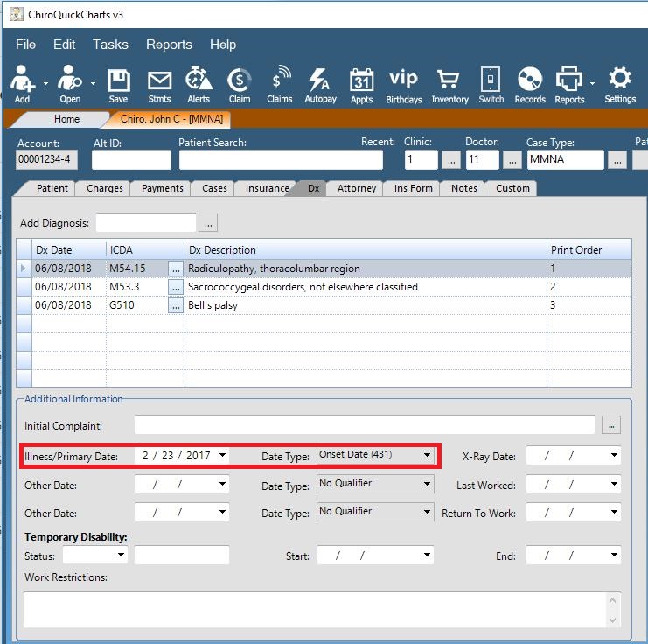Click the Initial Complaint text field

point(364,425)
